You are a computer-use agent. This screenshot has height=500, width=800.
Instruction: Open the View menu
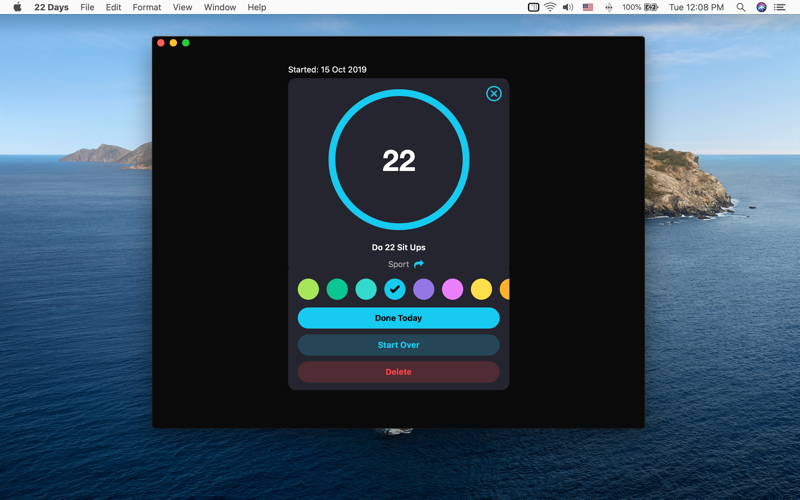182,7
